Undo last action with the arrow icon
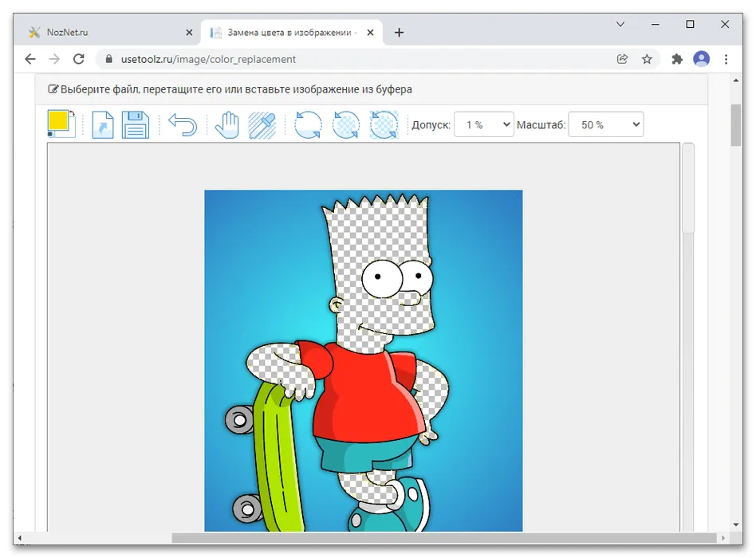The width and height of the screenshot is (756, 558). point(183,125)
